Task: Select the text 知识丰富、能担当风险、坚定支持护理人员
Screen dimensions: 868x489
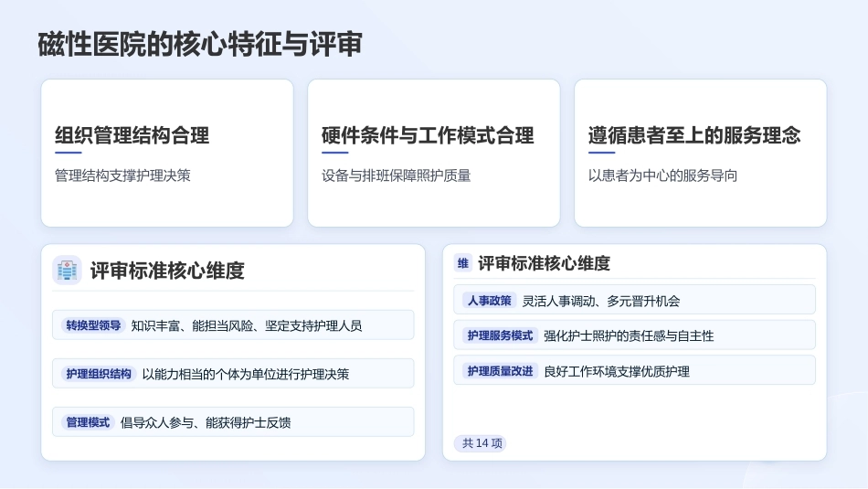Action: pyautogui.click(x=247, y=325)
